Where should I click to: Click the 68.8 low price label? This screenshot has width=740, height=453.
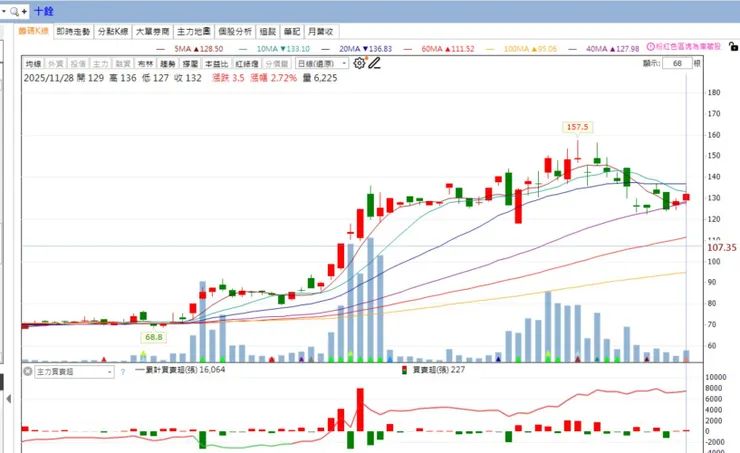coord(154,337)
